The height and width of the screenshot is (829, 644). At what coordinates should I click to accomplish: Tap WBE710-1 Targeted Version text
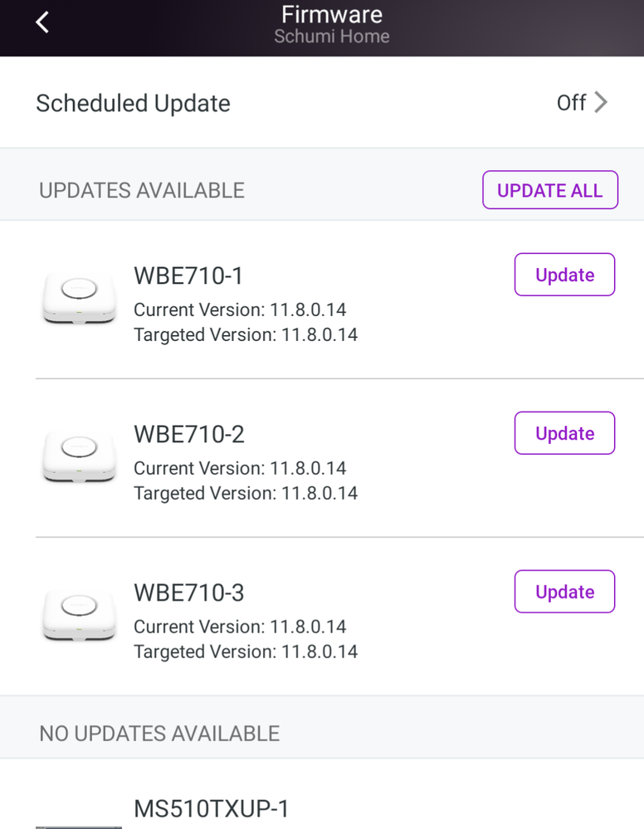click(x=246, y=334)
